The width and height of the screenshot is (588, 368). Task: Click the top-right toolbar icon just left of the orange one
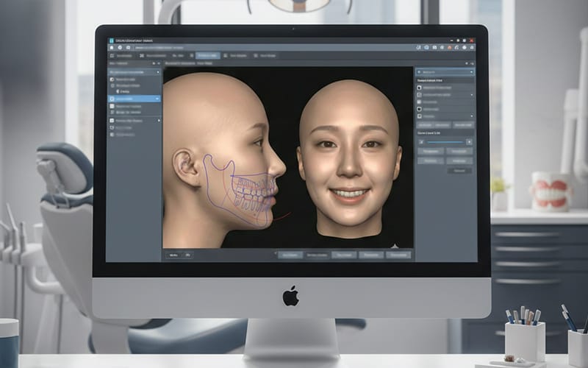click(x=442, y=48)
